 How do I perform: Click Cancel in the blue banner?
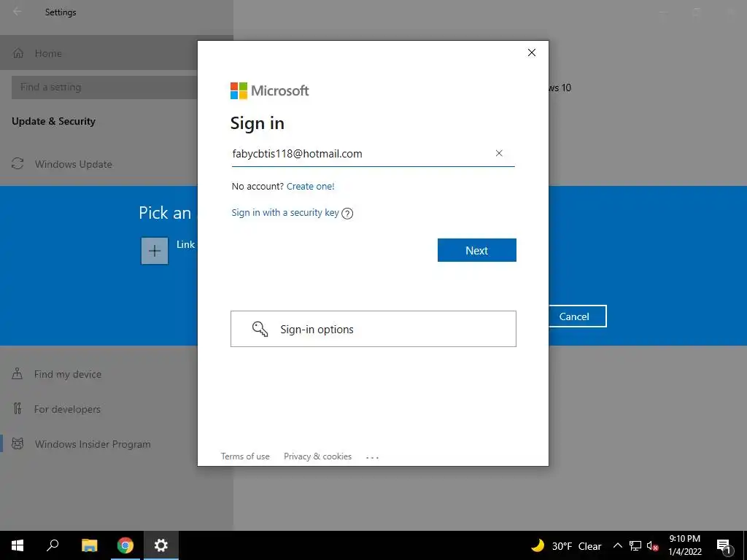point(574,316)
